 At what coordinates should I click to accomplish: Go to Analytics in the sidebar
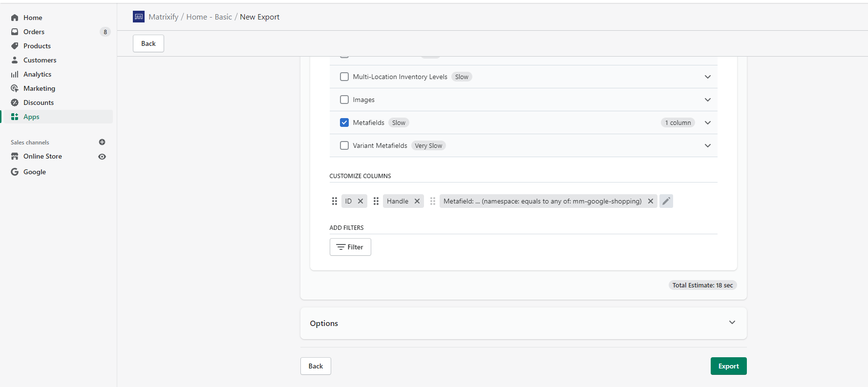coord(37,74)
